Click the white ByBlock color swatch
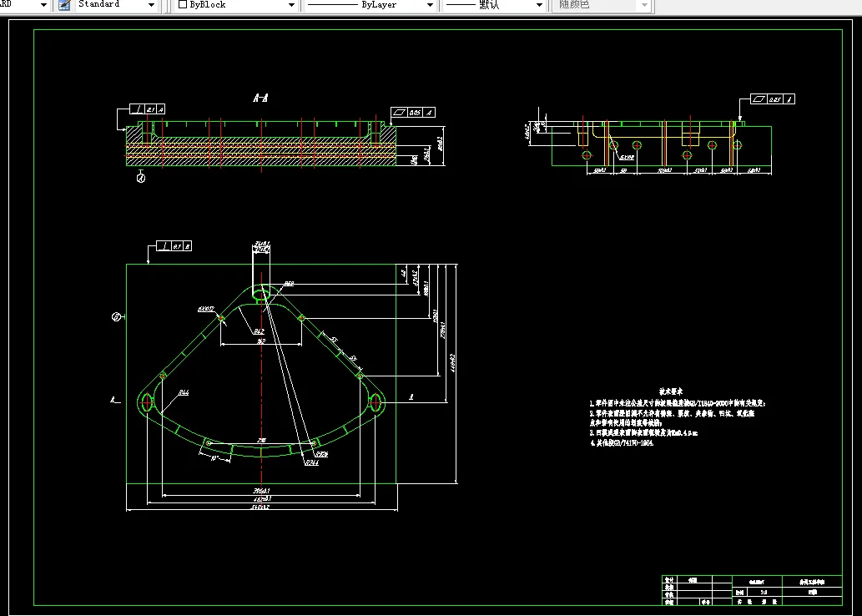The height and width of the screenshot is (616, 862). [183, 4]
